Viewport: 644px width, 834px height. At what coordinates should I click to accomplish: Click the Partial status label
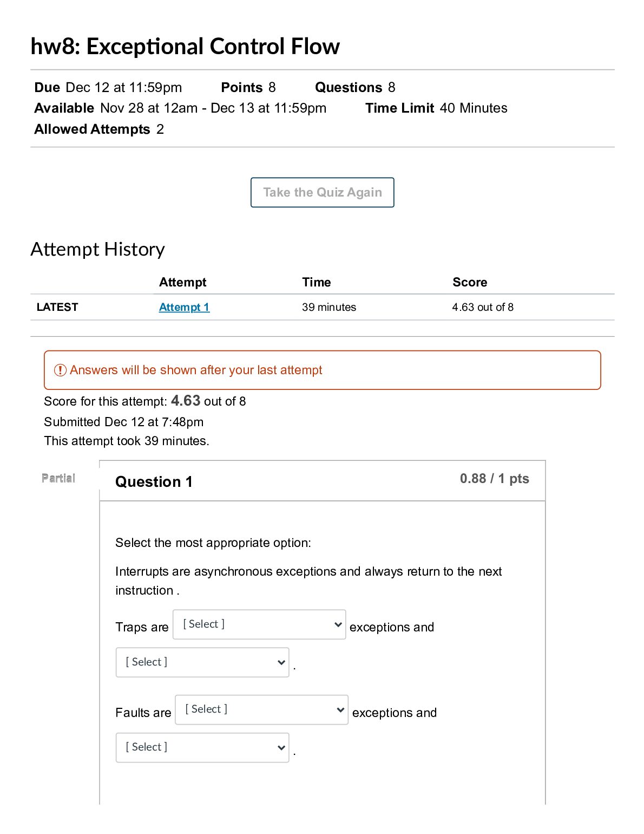click(58, 478)
